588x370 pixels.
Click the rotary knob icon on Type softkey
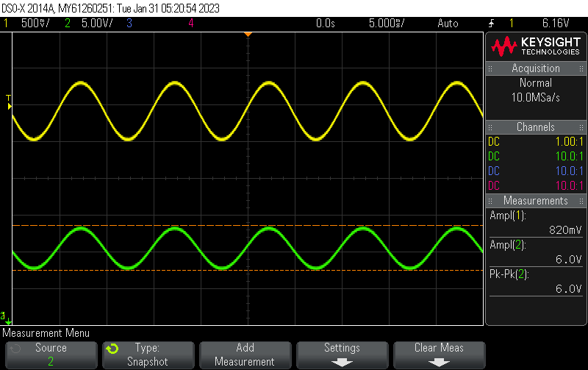coord(112,348)
